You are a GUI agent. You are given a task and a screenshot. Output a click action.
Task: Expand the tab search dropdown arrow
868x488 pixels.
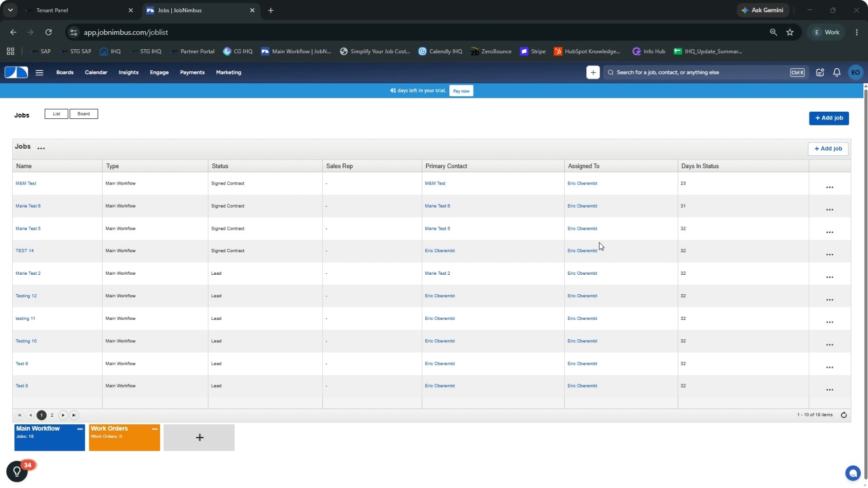point(10,10)
